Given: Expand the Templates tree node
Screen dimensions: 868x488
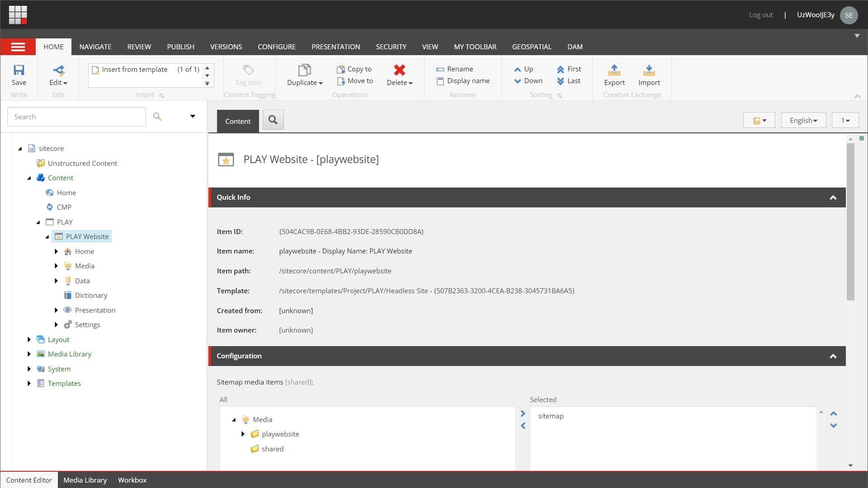Looking at the screenshot, I should click(x=29, y=384).
